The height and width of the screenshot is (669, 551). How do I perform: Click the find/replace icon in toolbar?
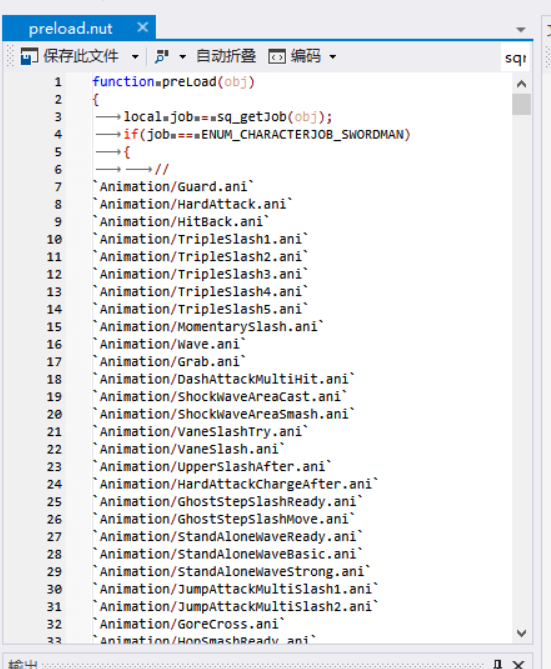162,56
